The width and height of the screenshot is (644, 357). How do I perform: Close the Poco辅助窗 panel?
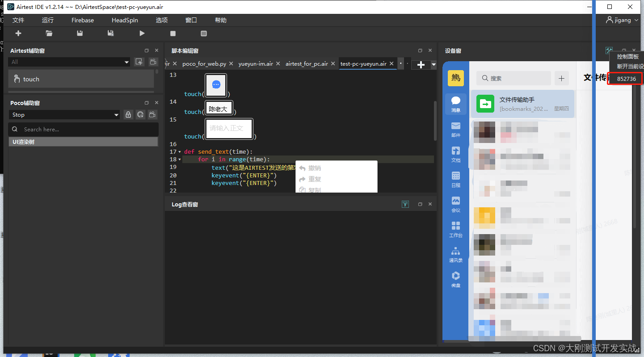click(x=156, y=103)
